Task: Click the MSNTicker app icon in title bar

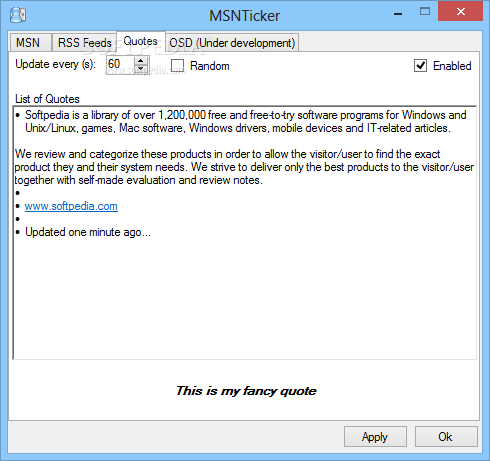Action: click(18, 15)
